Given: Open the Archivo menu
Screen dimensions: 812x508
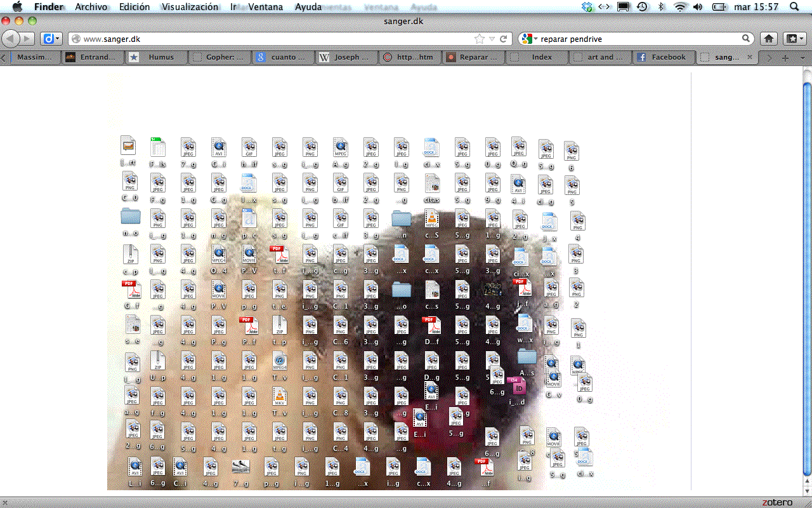Looking at the screenshot, I should pos(91,7).
